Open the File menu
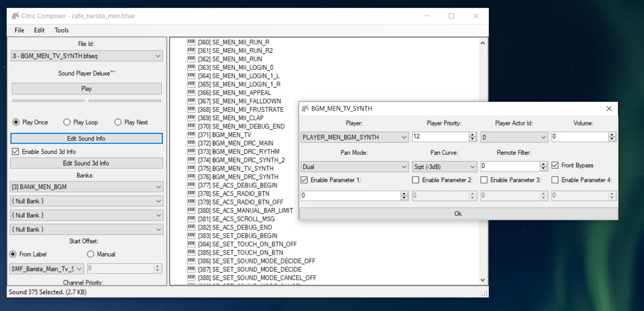The height and width of the screenshot is (311, 644). click(x=19, y=30)
